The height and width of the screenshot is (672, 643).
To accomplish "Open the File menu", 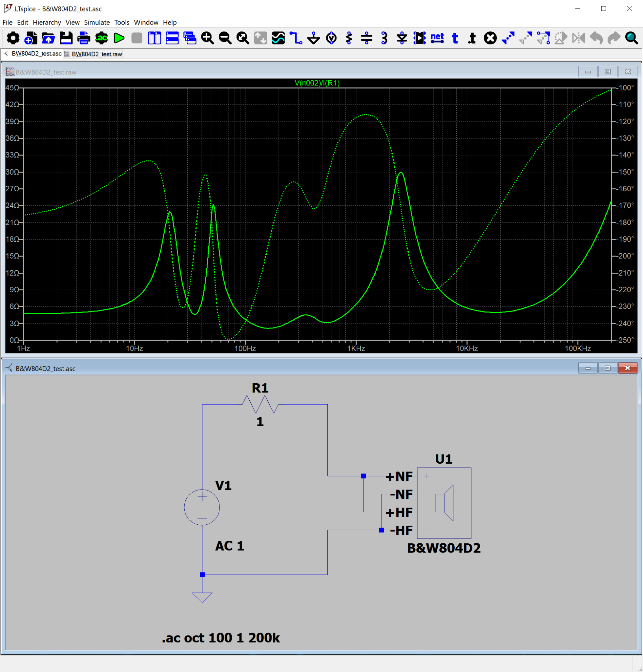I will (x=7, y=22).
